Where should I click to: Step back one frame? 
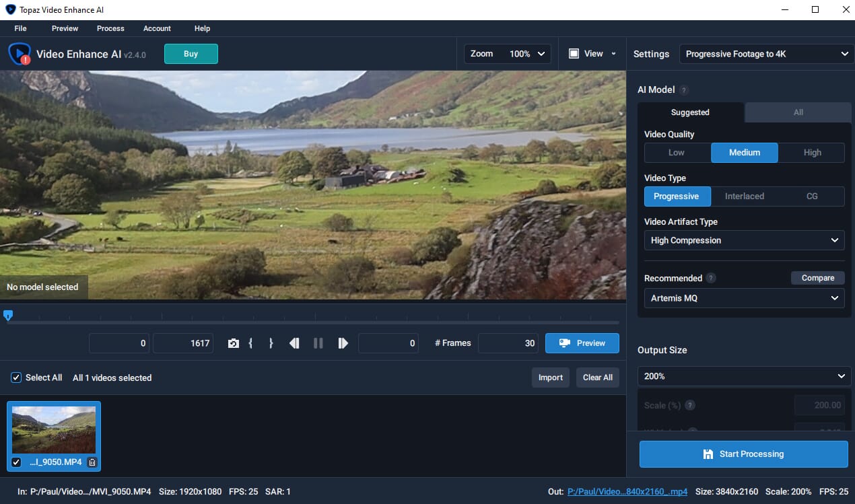click(x=294, y=343)
